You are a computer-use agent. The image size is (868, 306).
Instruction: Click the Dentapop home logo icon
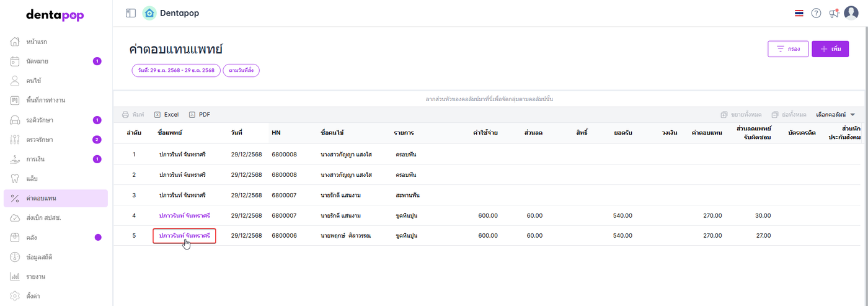click(149, 13)
